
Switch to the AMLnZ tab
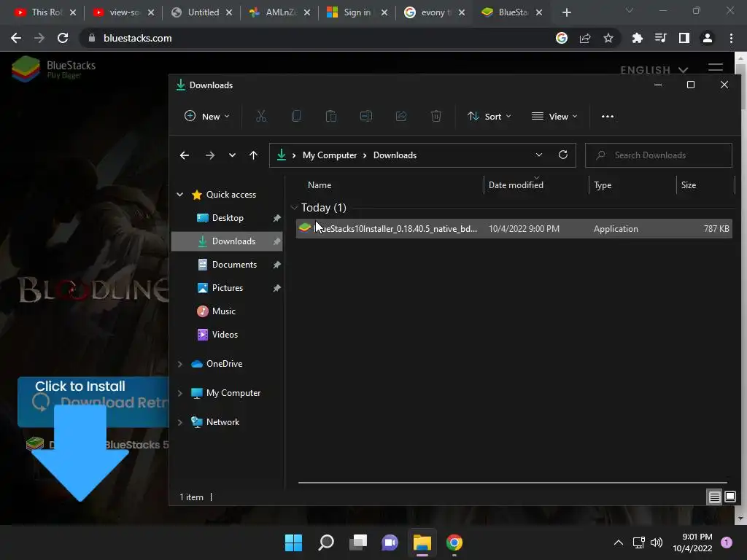click(279, 12)
